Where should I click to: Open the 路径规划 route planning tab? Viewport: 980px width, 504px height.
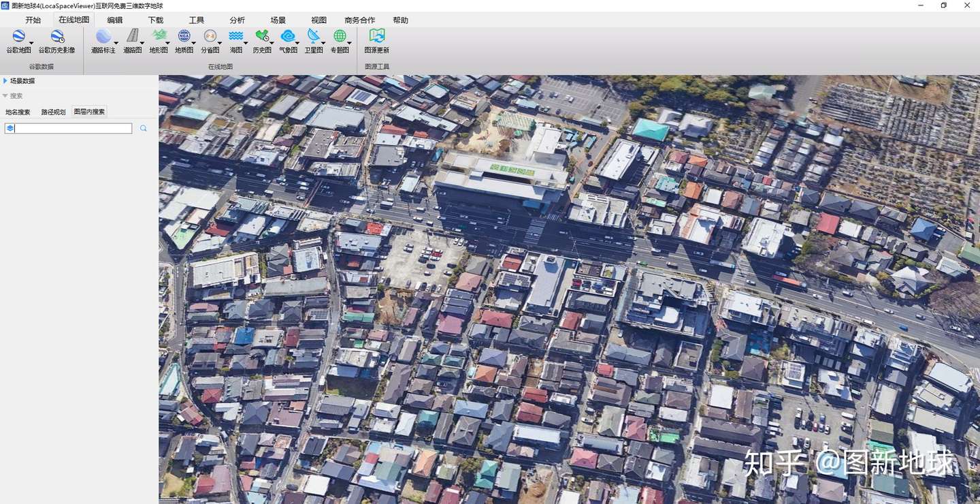(x=53, y=112)
